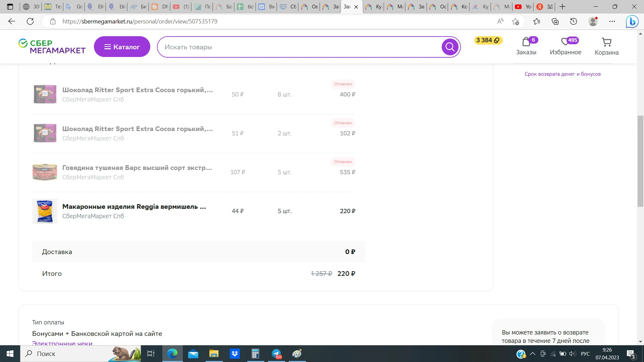Open the Корзина cart icon
Viewport: 644px width, 362px height.
606,46
